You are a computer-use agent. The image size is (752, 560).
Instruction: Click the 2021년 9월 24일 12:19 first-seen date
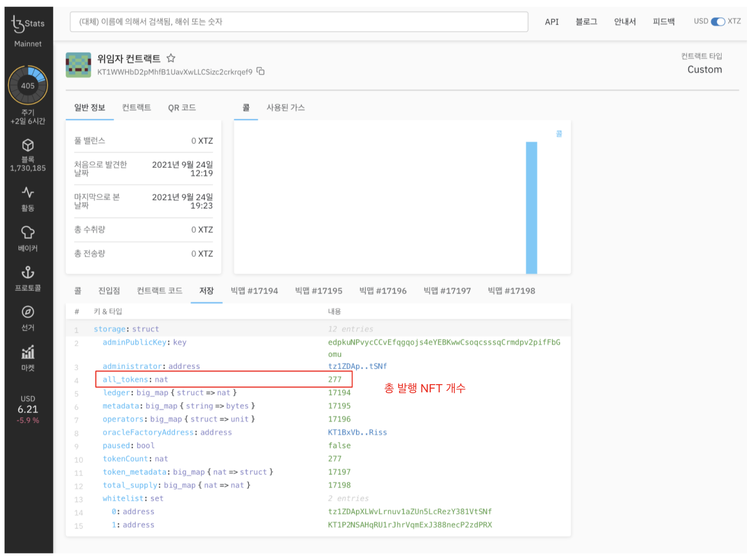coord(182,169)
